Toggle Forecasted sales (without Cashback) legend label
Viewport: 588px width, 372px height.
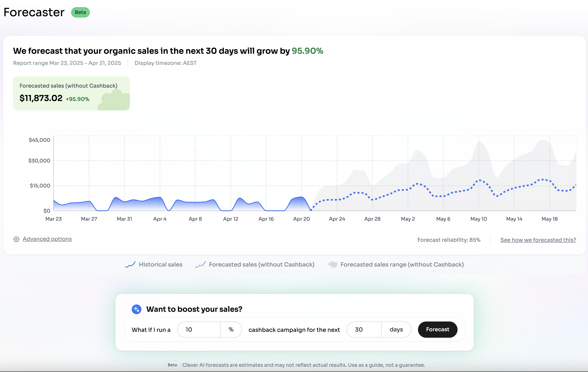coord(262,264)
